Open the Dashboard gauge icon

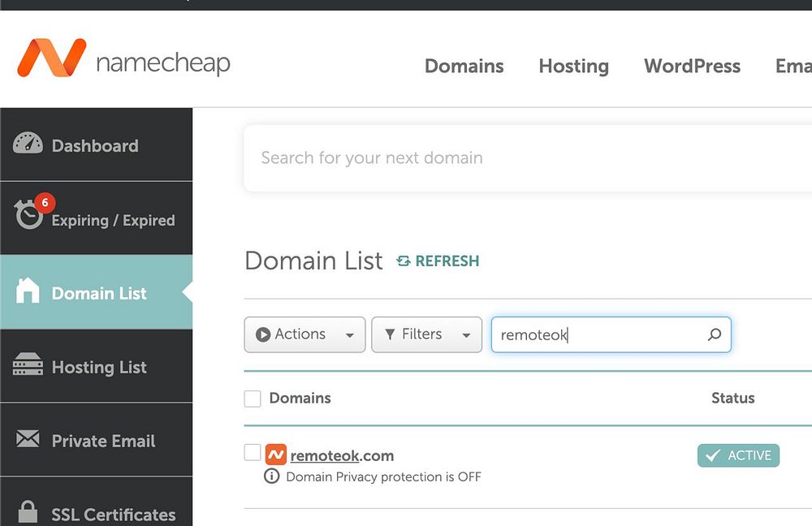click(28, 144)
